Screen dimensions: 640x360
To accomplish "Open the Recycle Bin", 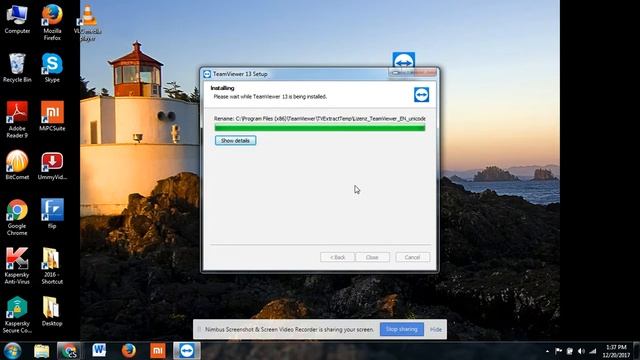I will (17, 68).
